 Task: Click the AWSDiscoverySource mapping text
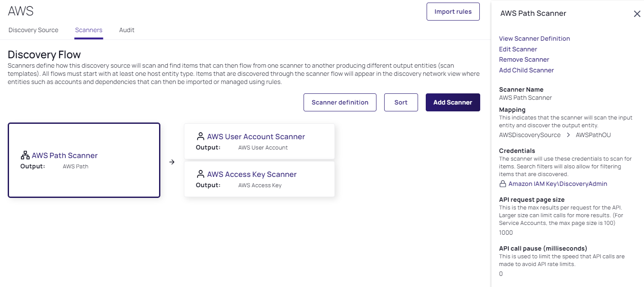click(x=530, y=135)
